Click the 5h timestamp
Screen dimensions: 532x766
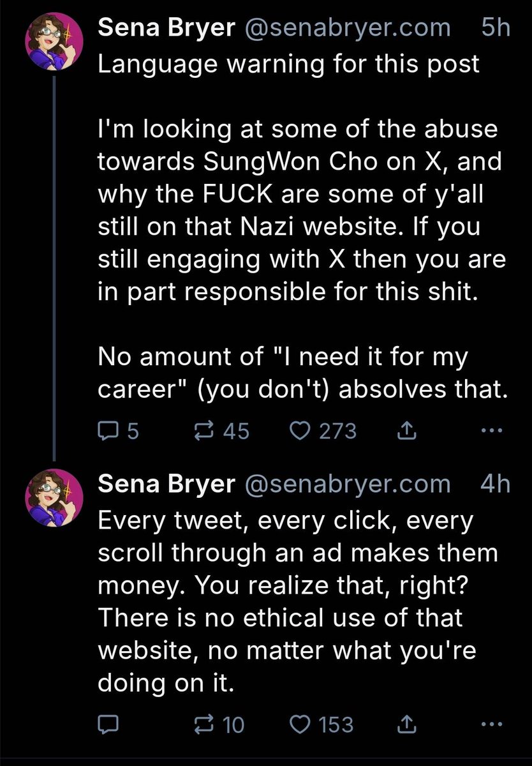coord(496,29)
